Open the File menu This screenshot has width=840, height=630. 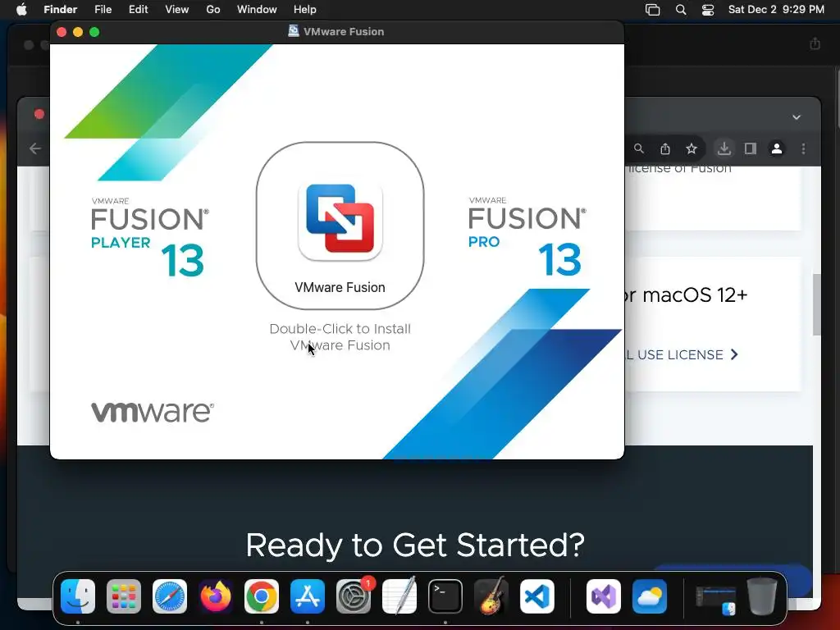pyautogui.click(x=103, y=10)
